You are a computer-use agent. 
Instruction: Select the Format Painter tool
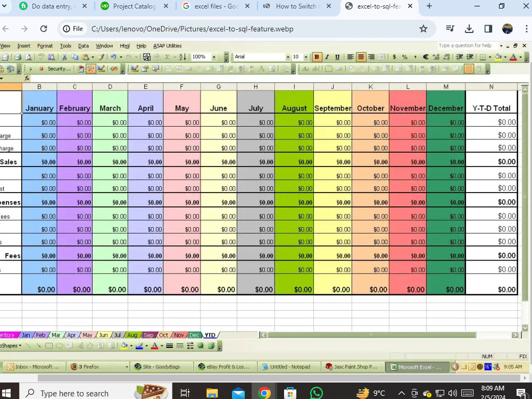coord(101,56)
